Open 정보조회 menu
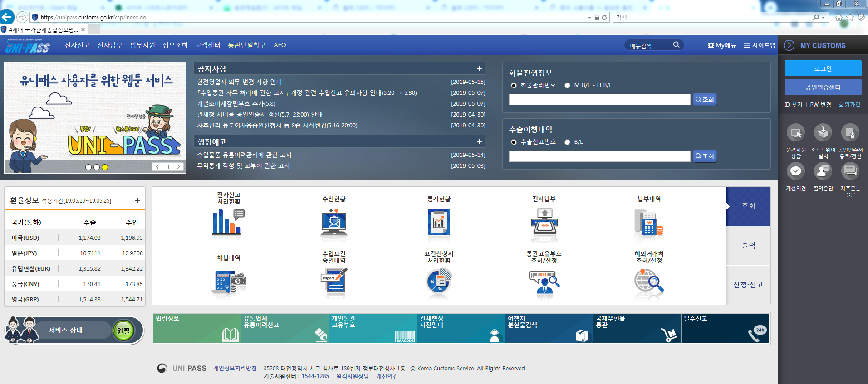868x384 pixels. click(x=175, y=45)
